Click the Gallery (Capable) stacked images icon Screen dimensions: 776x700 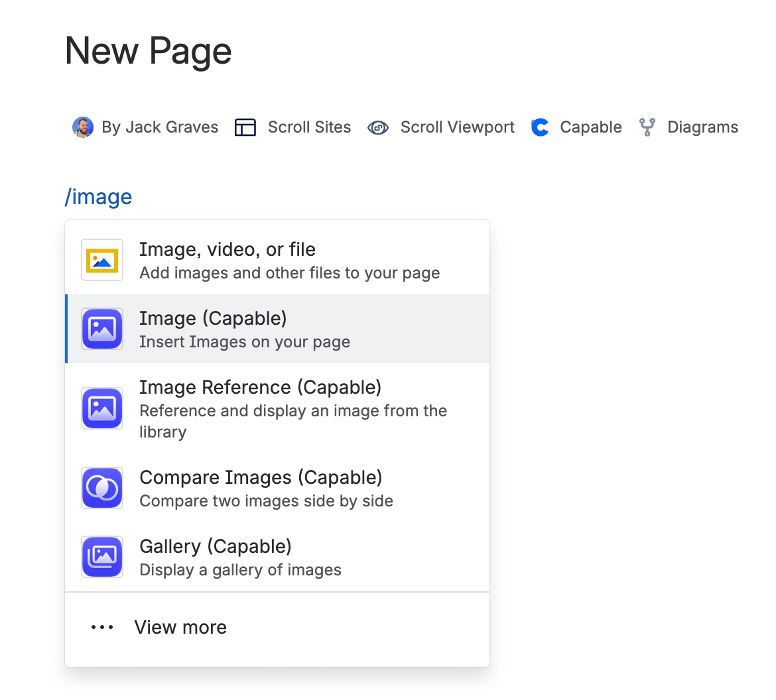102,557
